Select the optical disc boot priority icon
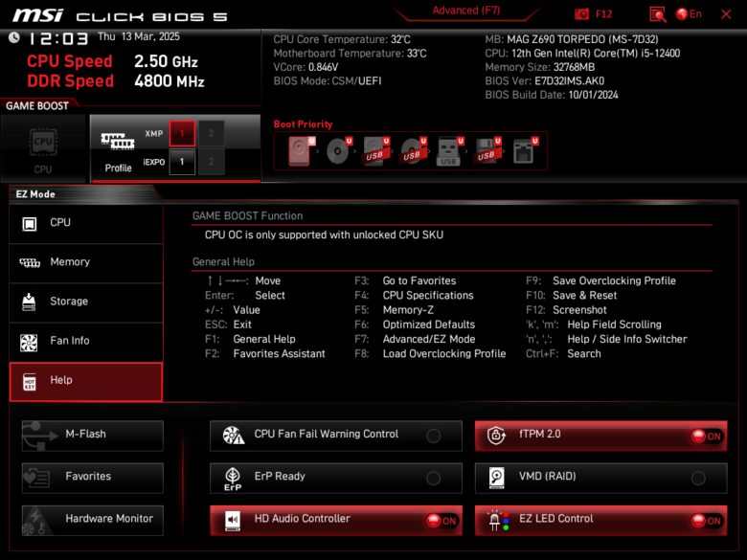 tap(339, 151)
